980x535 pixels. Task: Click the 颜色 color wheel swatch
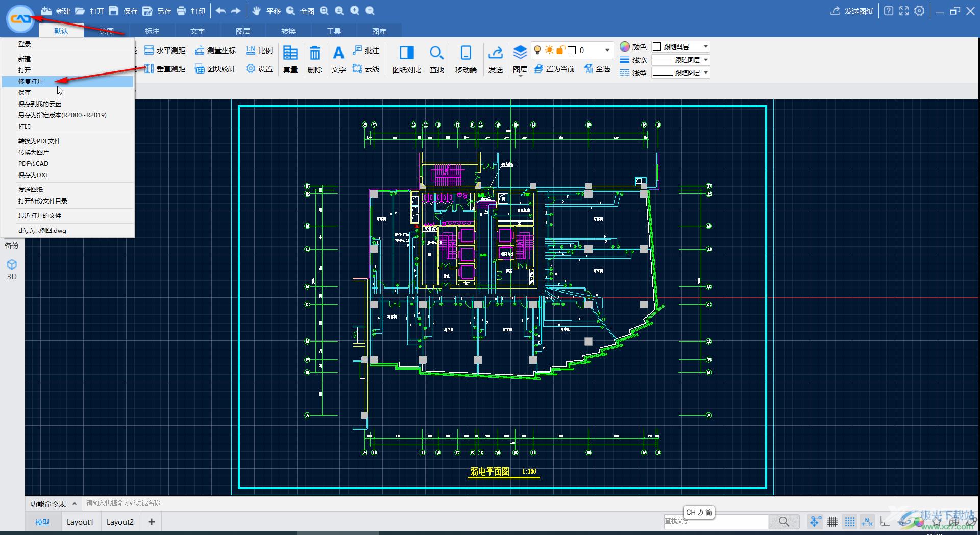[625, 46]
